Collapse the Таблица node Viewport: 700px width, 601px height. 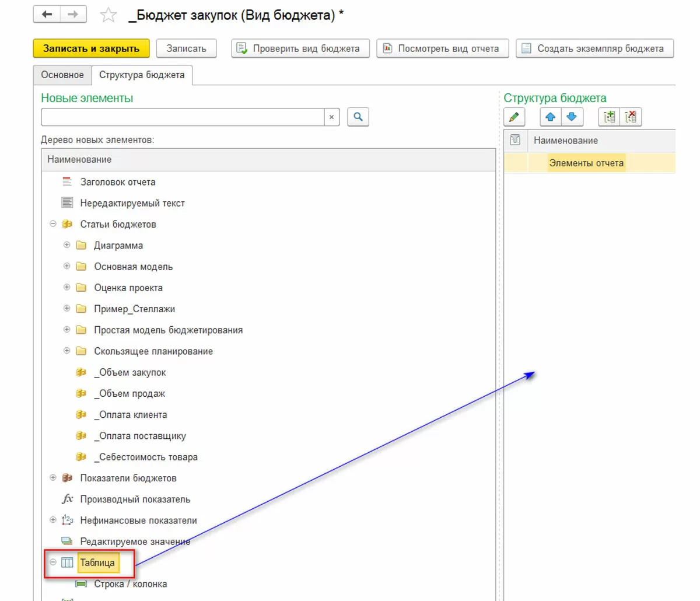tap(53, 562)
